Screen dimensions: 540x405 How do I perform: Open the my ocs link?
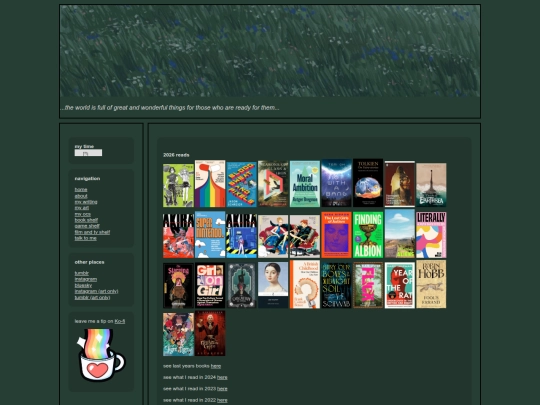click(83, 214)
